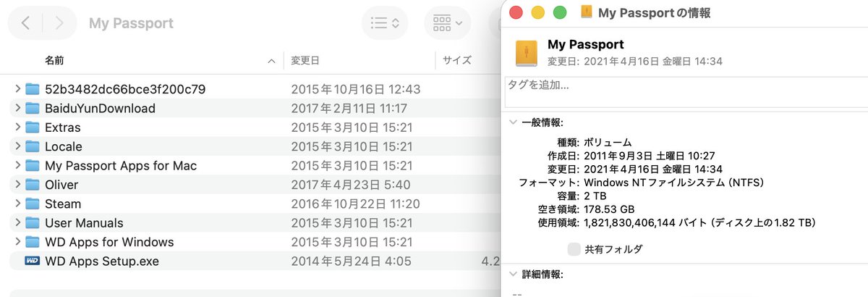Select the User Manuals folder icon
The image size is (868, 297).
32,222
